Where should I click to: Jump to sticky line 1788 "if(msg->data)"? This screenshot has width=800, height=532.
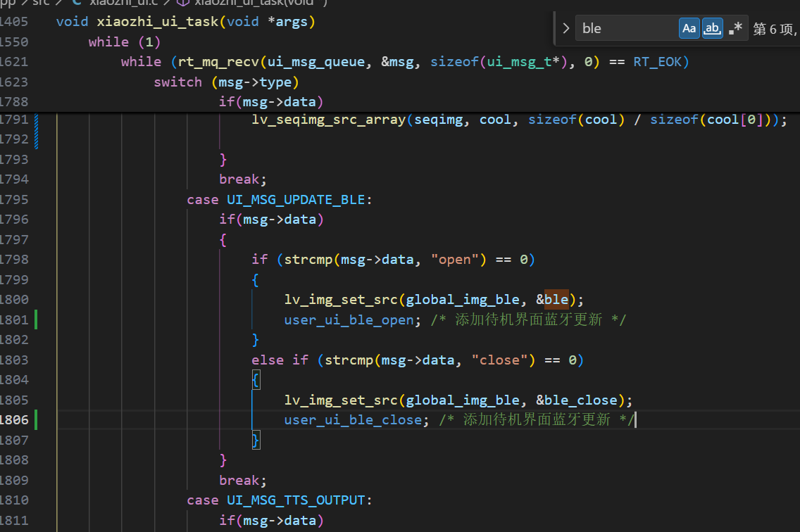tap(271, 102)
